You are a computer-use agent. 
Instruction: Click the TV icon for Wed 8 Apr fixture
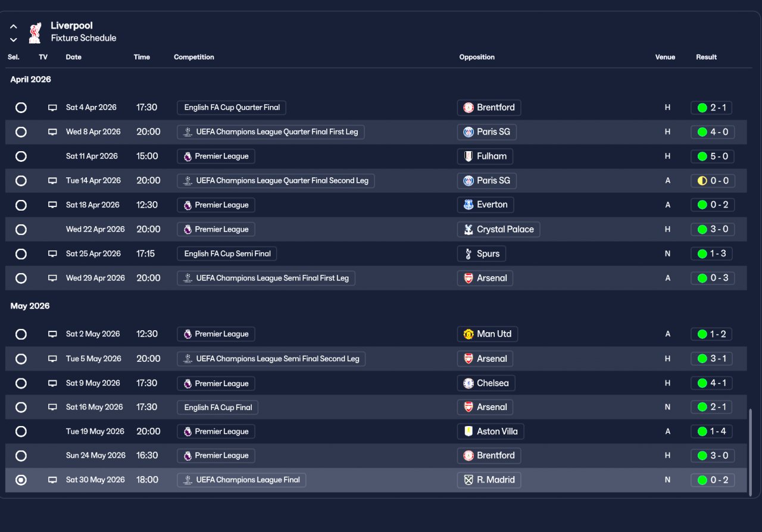click(x=52, y=132)
